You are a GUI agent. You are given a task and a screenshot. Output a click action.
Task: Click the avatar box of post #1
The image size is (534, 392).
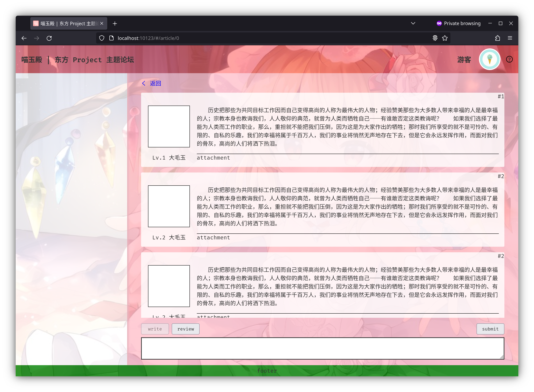coord(169,126)
